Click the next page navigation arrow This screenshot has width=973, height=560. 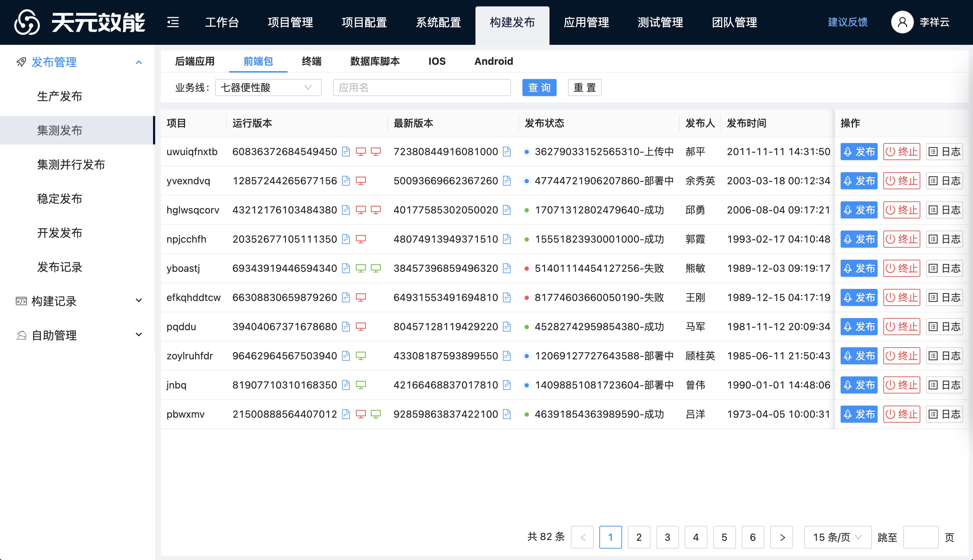click(781, 537)
